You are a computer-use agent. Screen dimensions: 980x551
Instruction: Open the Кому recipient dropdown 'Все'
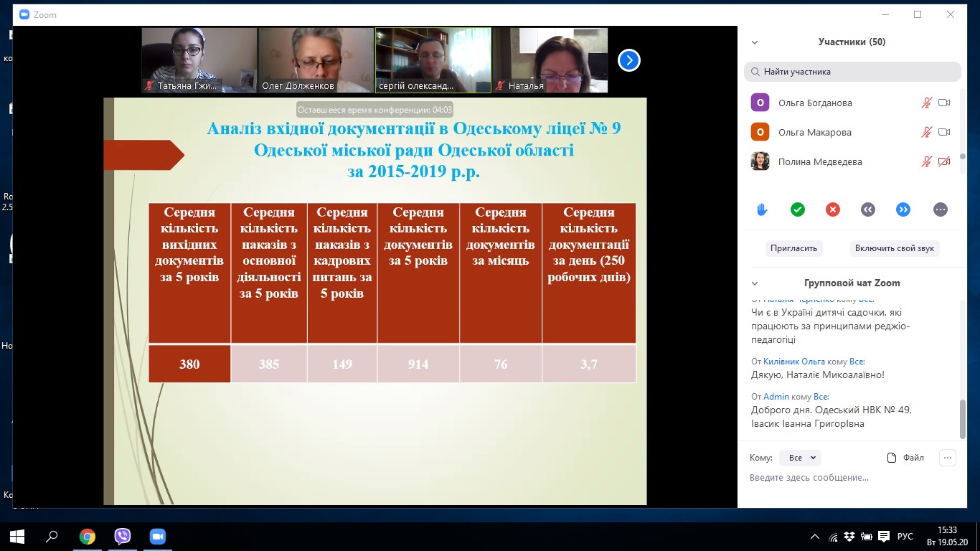800,458
